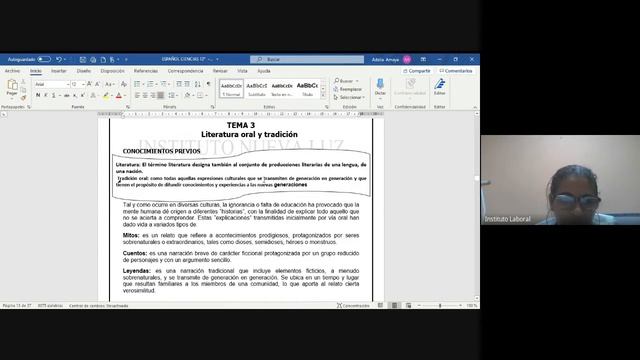Switch to the Disposición tab
The height and width of the screenshot is (360, 640).
(x=112, y=71)
